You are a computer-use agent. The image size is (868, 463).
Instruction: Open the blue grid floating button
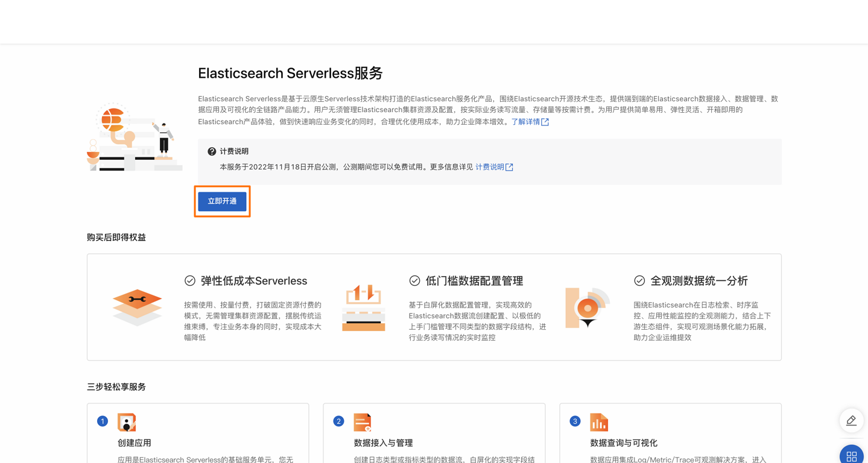click(x=851, y=455)
